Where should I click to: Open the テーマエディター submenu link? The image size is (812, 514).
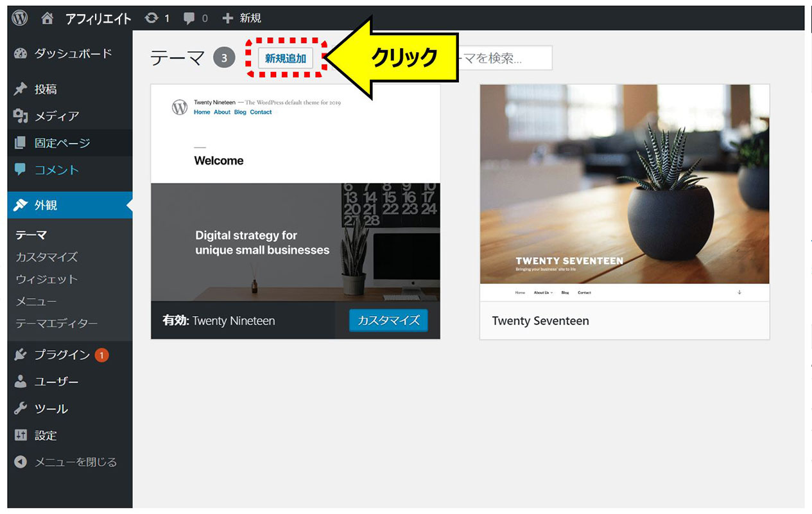click(56, 324)
